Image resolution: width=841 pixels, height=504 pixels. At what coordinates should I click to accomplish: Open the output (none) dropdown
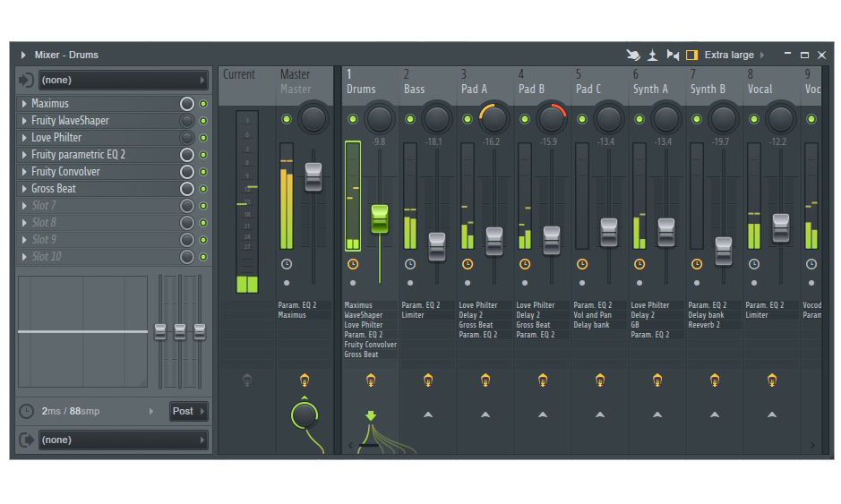124,440
